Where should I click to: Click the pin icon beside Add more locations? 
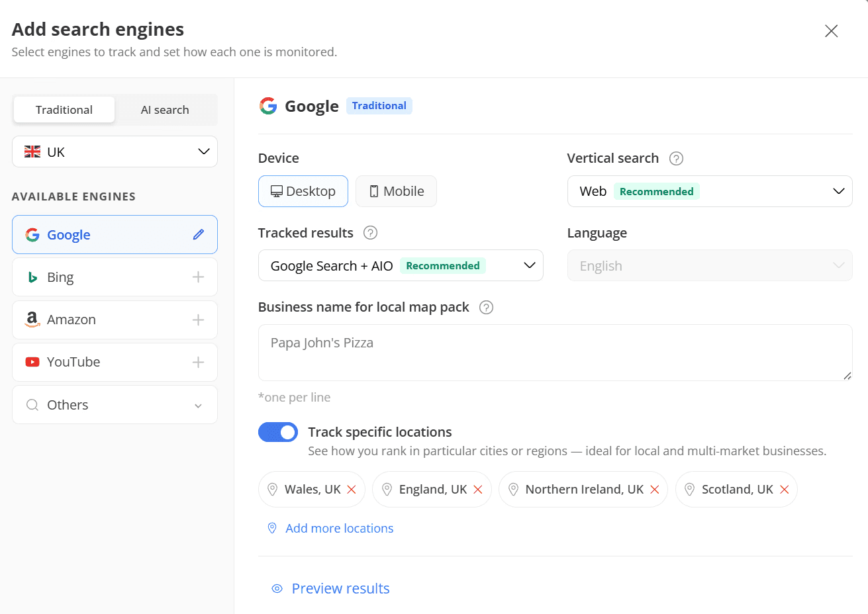(272, 528)
